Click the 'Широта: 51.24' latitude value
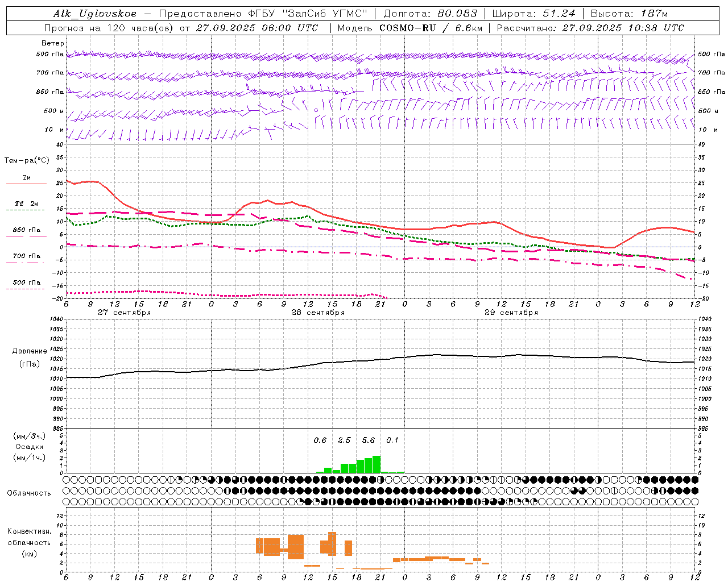728x582 pixels. point(533,14)
